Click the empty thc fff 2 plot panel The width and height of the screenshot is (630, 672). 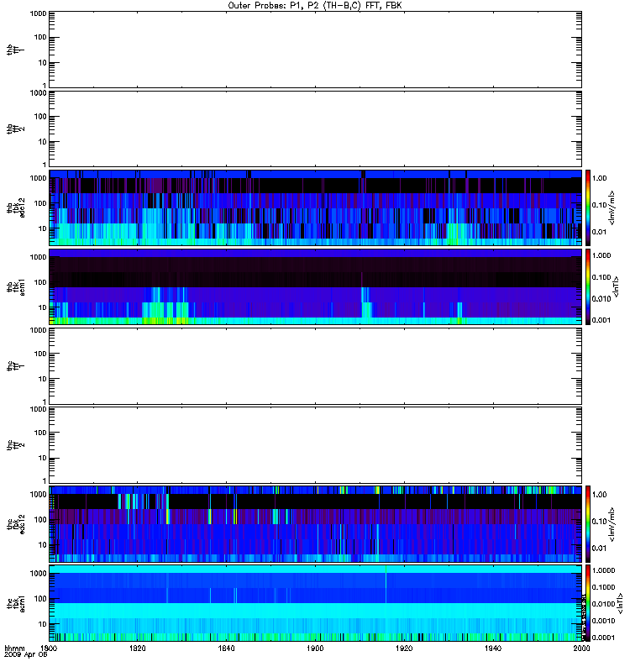[x=316, y=445]
